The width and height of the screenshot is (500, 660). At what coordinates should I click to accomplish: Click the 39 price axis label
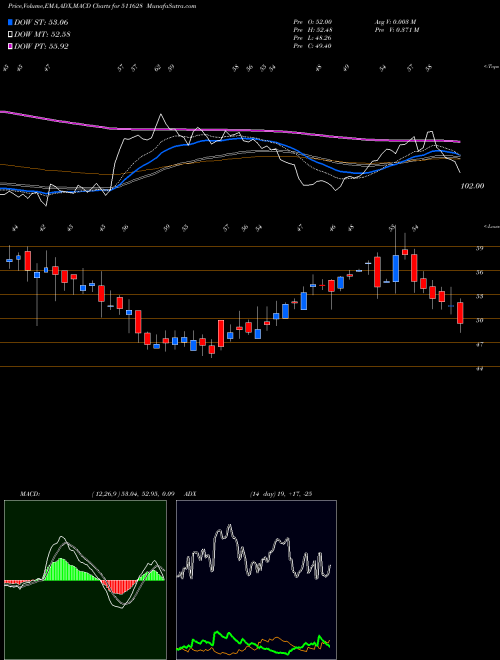coord(479,248)
